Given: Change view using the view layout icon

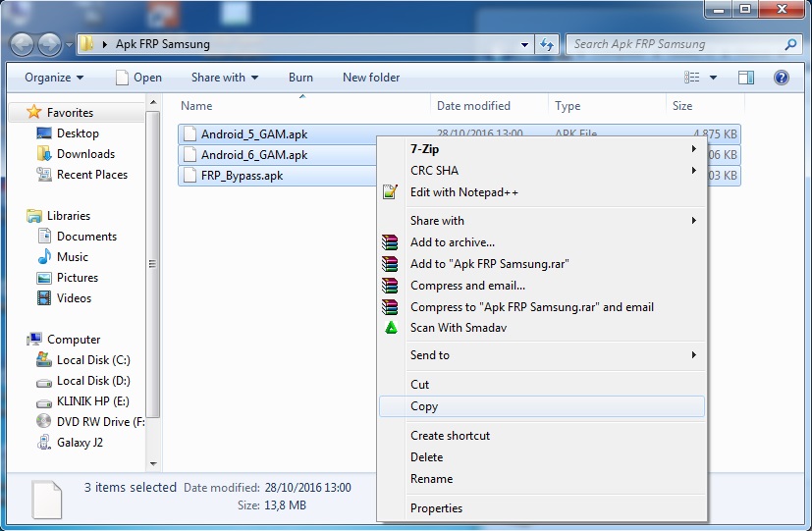Looking at the screenshot, I should pyautogui.click(x=692, y=78).
